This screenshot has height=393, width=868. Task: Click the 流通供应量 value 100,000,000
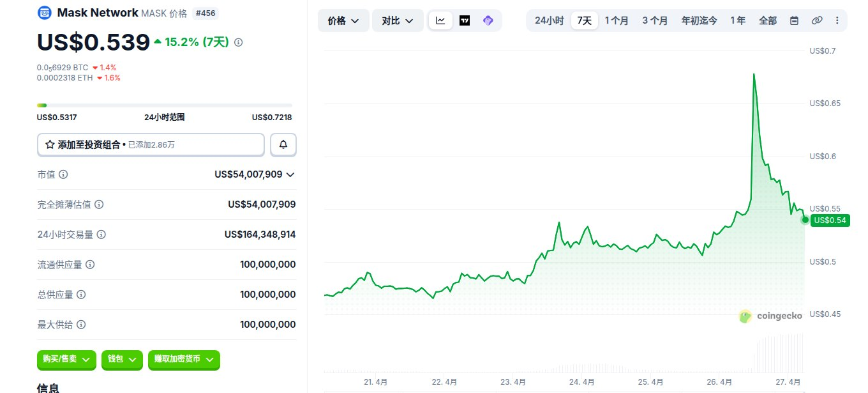coord(268,265)
